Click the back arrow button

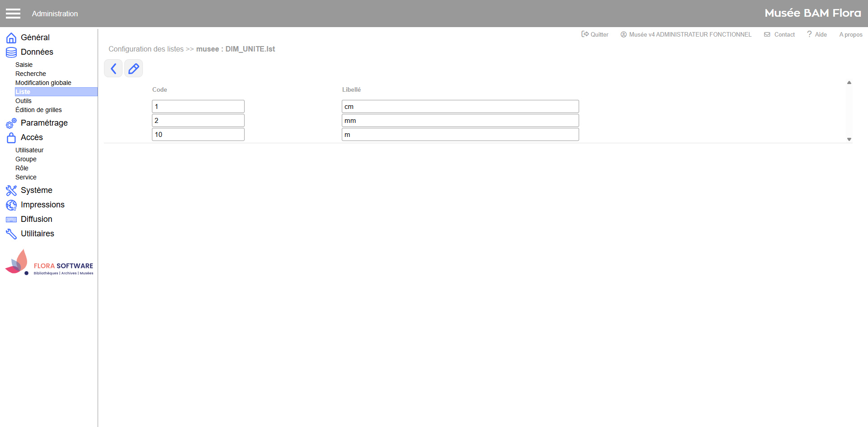click(113, 69)
